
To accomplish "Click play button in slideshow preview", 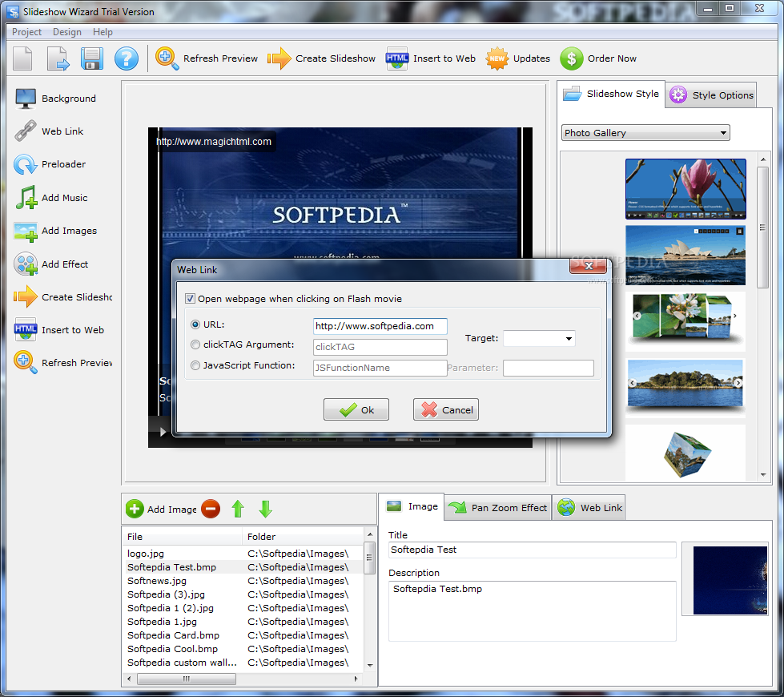I will click(163, 432).
